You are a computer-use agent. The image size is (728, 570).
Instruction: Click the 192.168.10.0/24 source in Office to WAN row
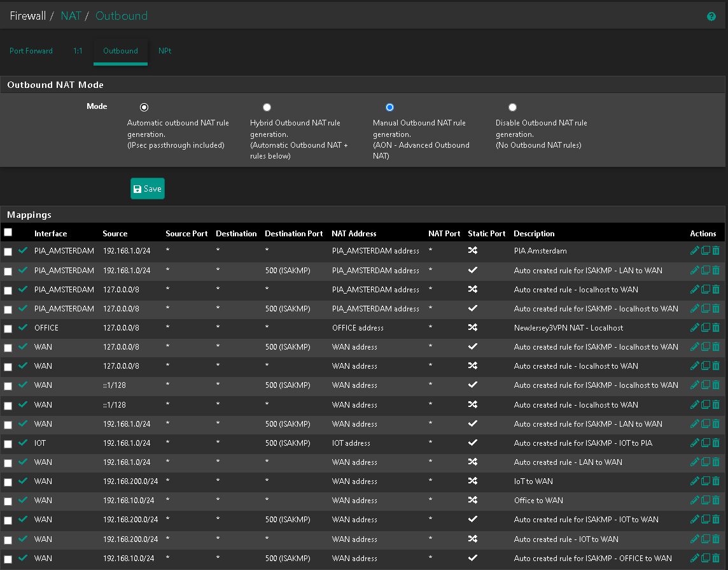[129, 501]
